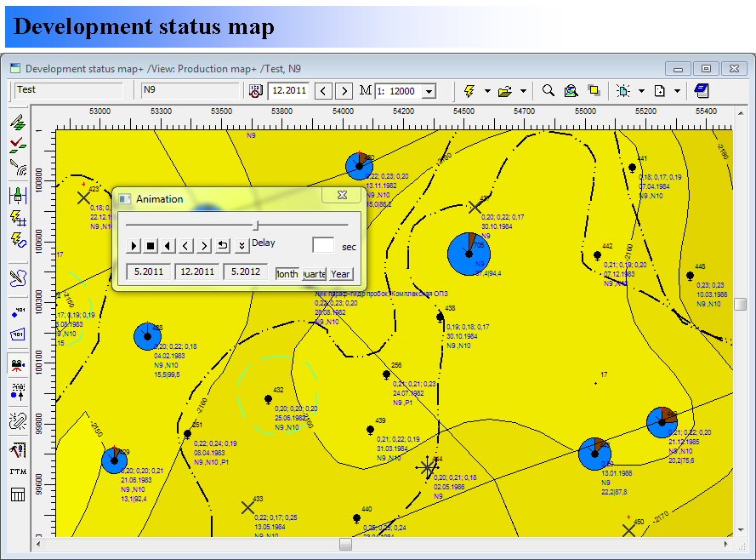756x560 pixels.
Task: Click the sparkling document toolbar icon
Action: (623, 91)
